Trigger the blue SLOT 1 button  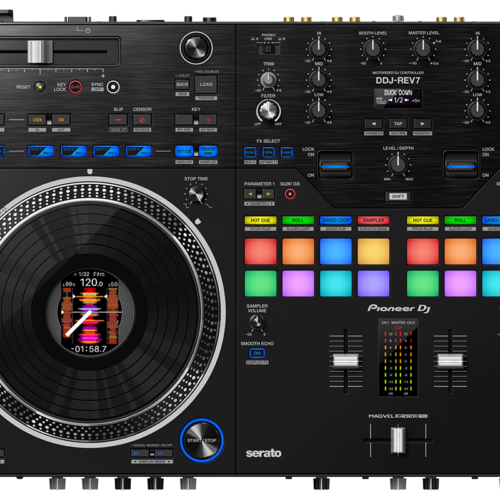[41, 151]
